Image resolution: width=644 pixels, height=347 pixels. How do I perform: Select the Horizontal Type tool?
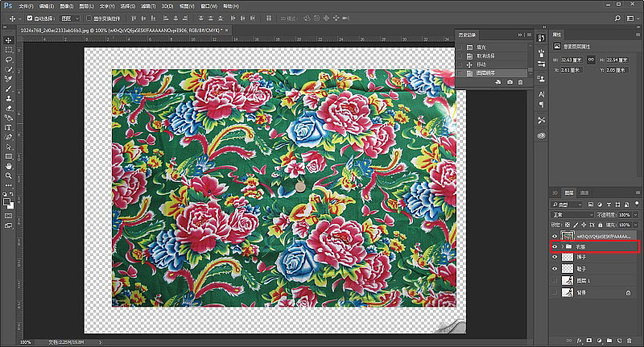coord(8,128)
